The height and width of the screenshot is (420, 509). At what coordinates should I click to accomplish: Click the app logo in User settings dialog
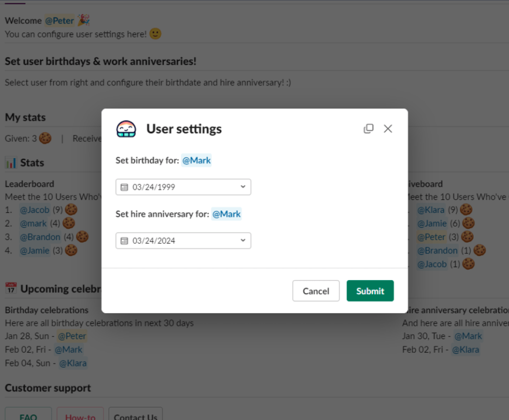coord(126,129)
